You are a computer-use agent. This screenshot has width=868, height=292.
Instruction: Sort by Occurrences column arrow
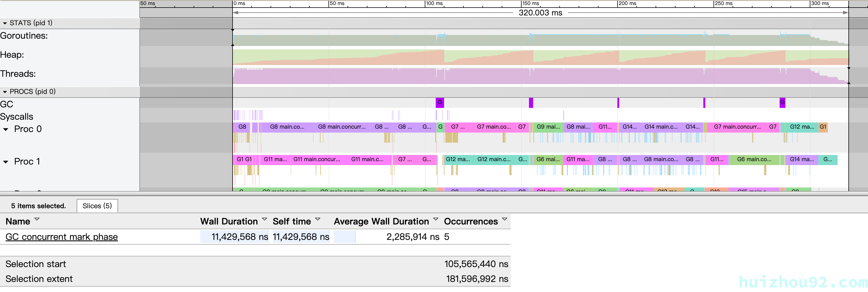click(505, 219)
